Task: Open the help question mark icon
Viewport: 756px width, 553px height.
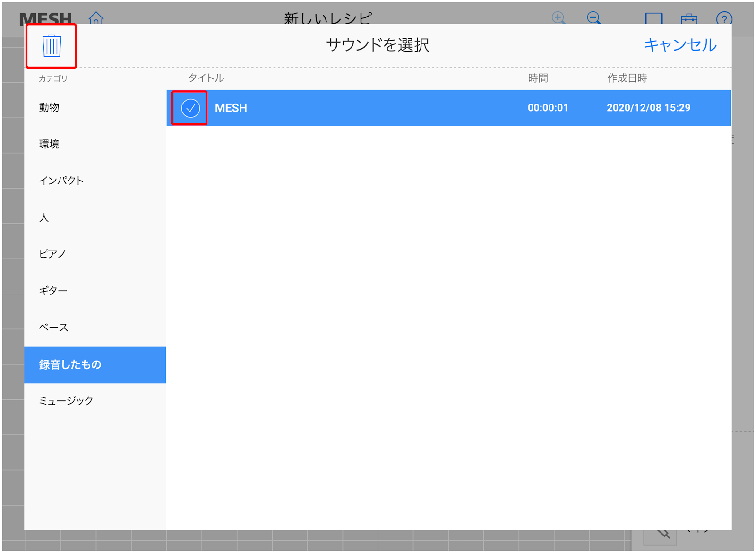Action: (724, 18)
